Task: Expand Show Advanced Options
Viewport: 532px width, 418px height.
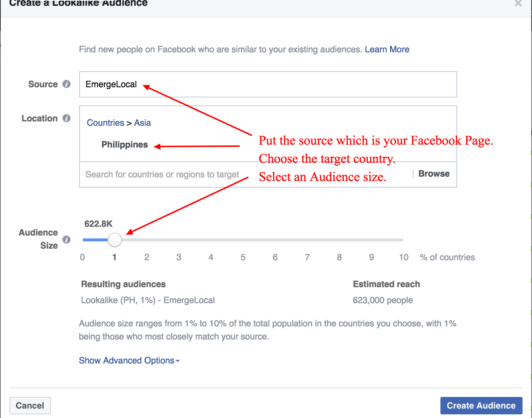Action: point(126,360)
